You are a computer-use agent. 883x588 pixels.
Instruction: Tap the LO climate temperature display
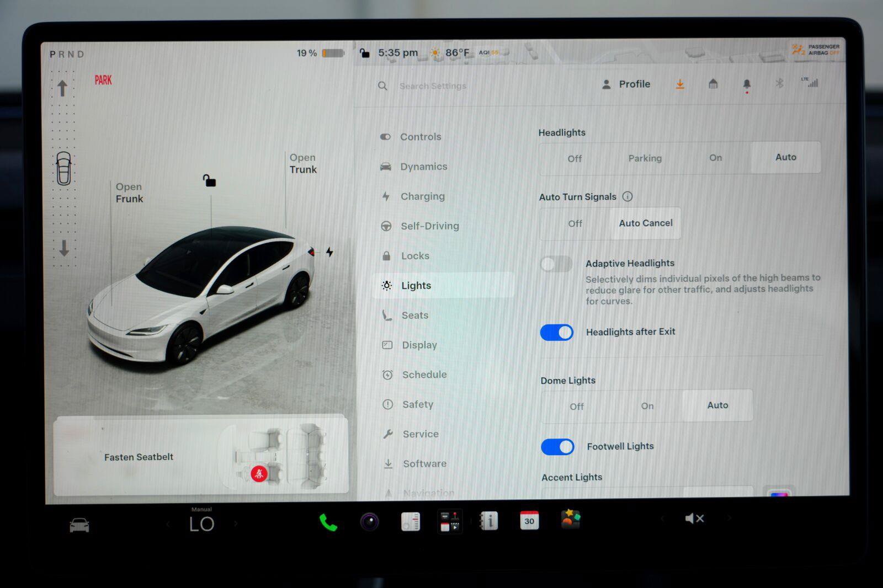pos(201,524)
